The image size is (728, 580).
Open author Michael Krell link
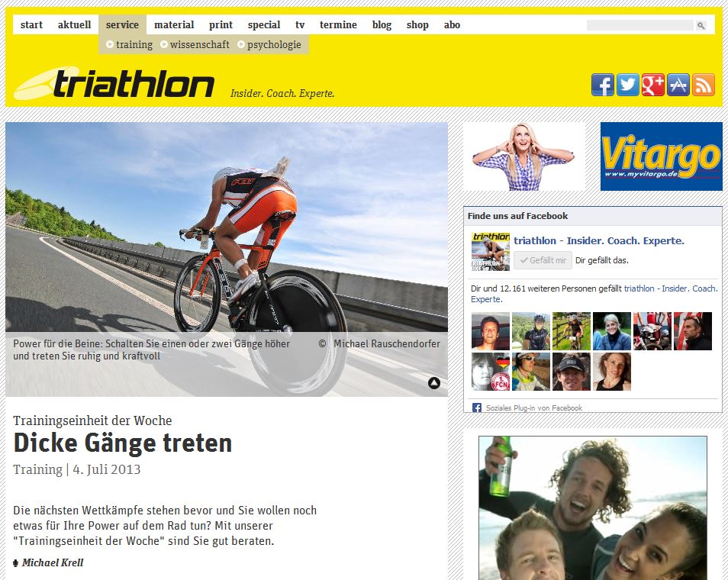coord(53,562)
